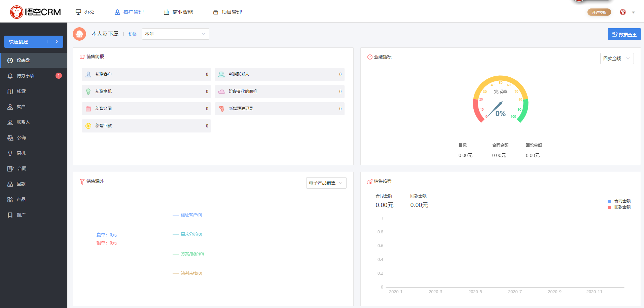The height and width of the screenshot is (308, 644).
Task: Open the 商业智能 top menu
Action: click(178, 12)
